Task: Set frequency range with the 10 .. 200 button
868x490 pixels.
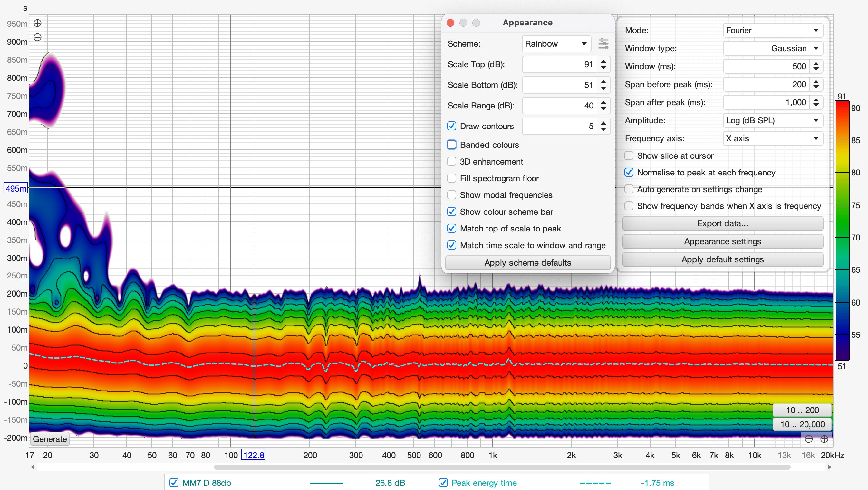Action: (x=802, y=410)
